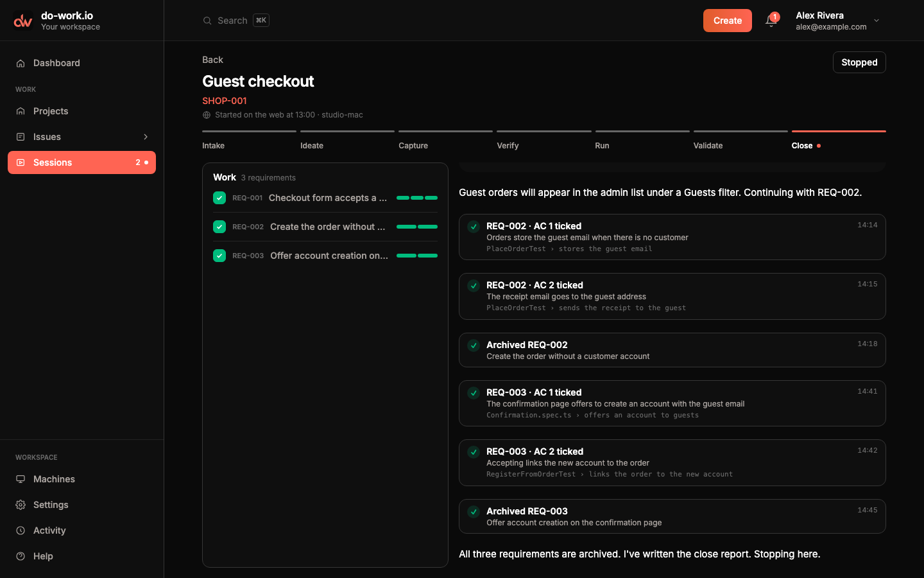Click the Sessions sidebar icon
Screen dimensions: 924x578
pos(21,162)
